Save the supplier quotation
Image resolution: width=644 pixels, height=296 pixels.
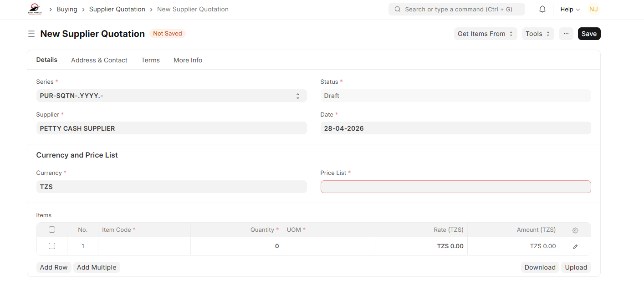(589, 34)
